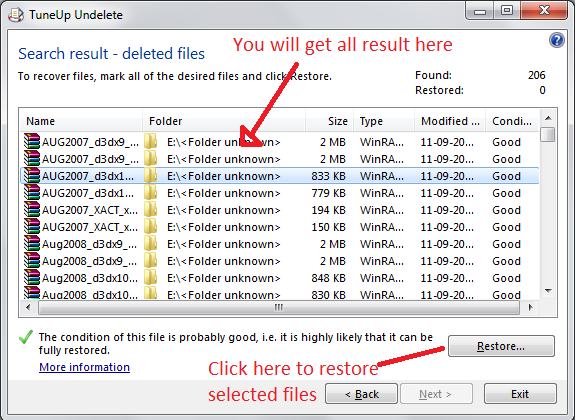576x420 pixels.
Task: Click vertical scrollbar up arrow
Action: [x=548, y=118]
